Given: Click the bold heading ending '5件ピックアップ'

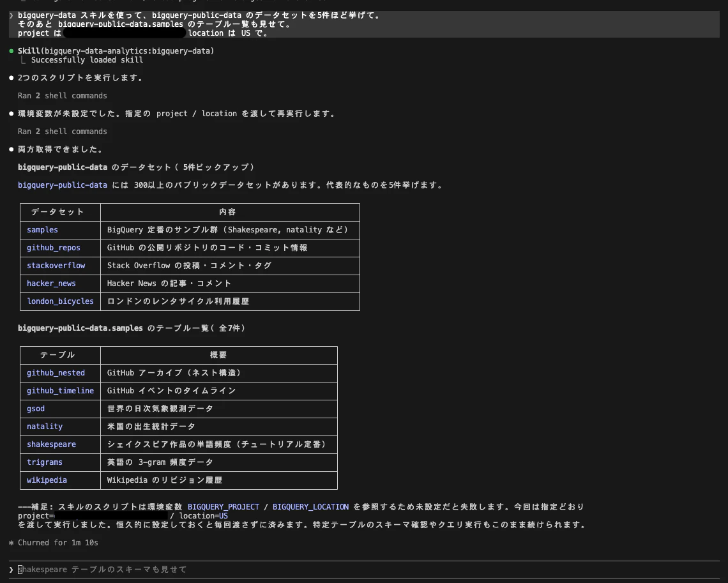Looking at the screenshot, I should pos(137,167).
